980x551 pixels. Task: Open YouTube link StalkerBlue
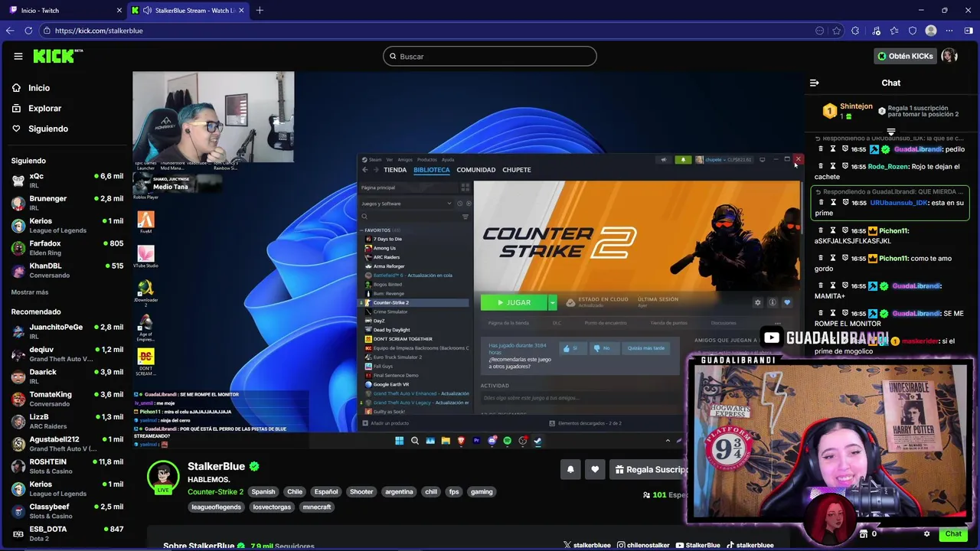[698, 546]
